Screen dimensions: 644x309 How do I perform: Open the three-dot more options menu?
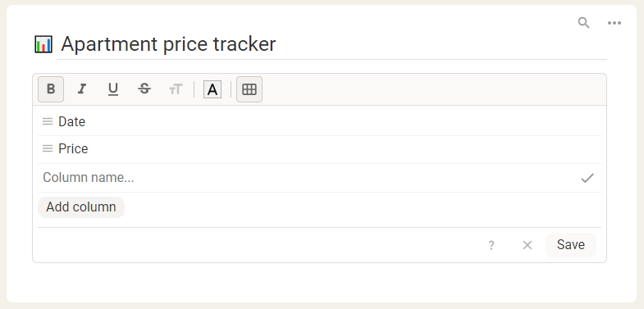tap(614, 23)
